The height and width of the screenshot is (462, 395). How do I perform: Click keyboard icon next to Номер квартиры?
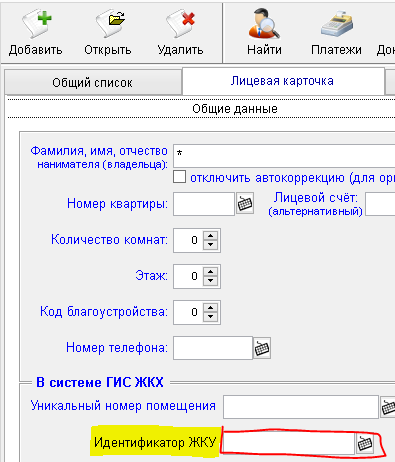point(245,204)
